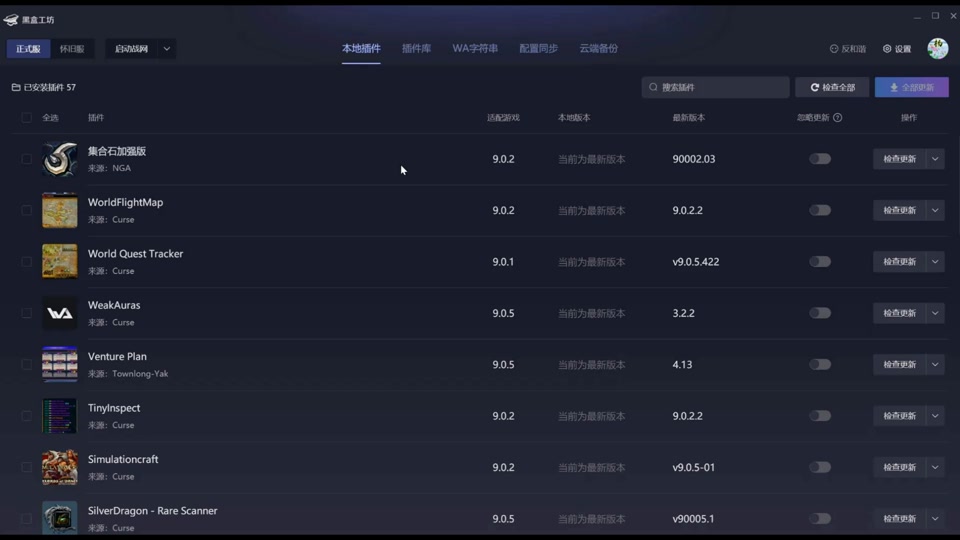Click the SilverDragon Rare Scanner icon
960x540 pixels.
(59, 518)
